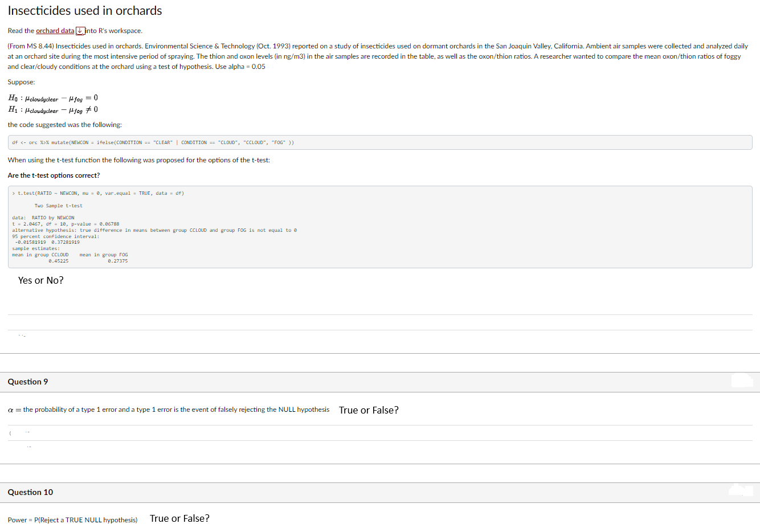Click the download arrow inside the small box
This screenshot has height=532, width=760.
pos(79,30)
